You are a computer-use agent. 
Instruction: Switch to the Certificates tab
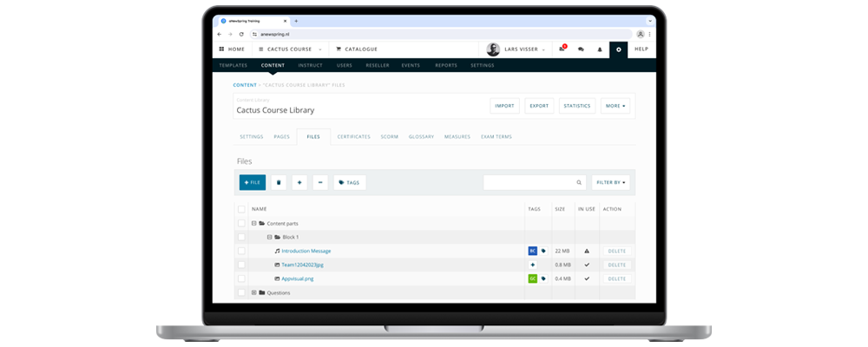353,136
